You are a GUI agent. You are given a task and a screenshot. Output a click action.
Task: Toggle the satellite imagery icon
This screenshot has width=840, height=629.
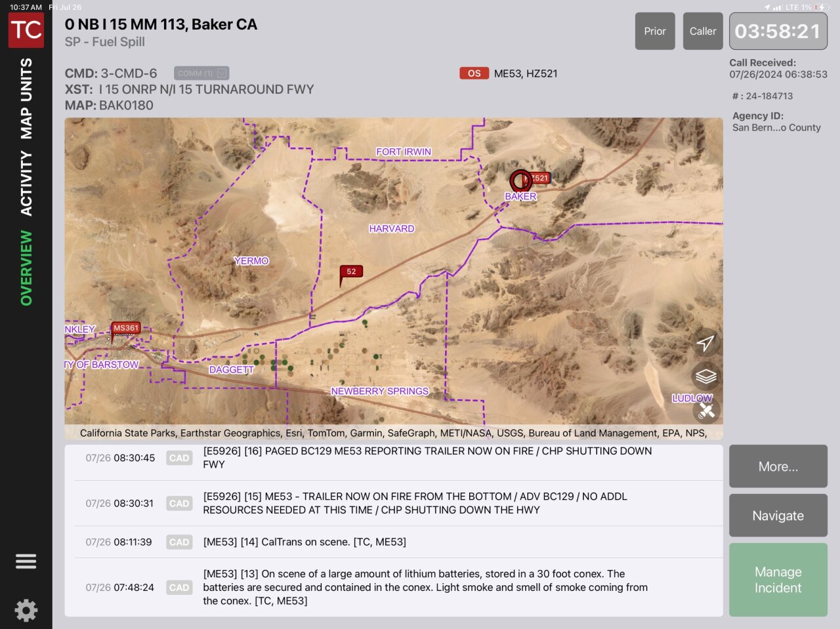(x=705, y=411)
